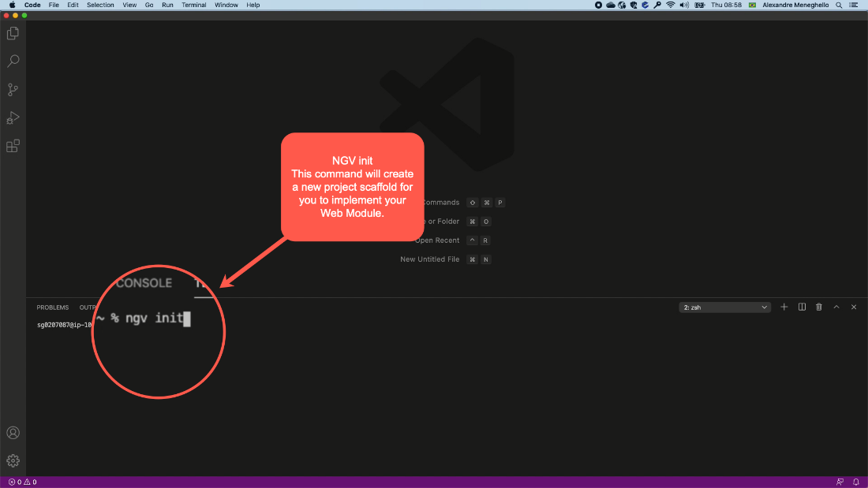Open the View menu
This screenshot has width=868, height=488.
coord(129,5)
